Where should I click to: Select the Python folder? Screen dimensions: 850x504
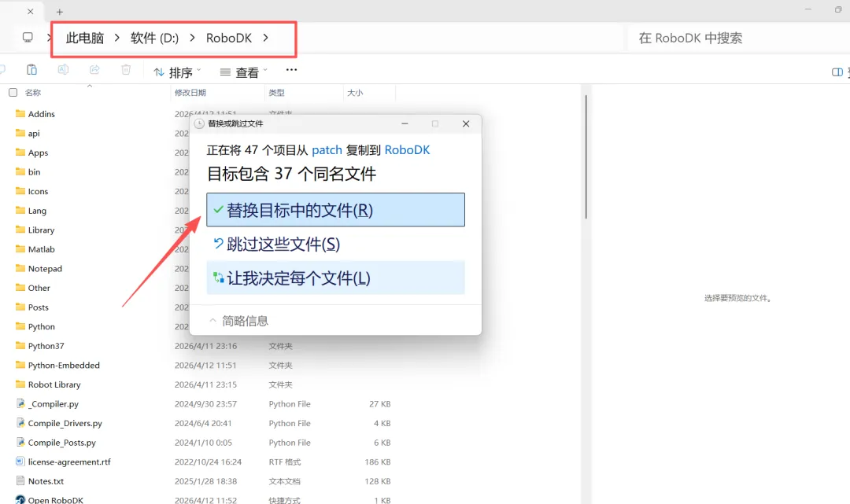tap(41, 326)
